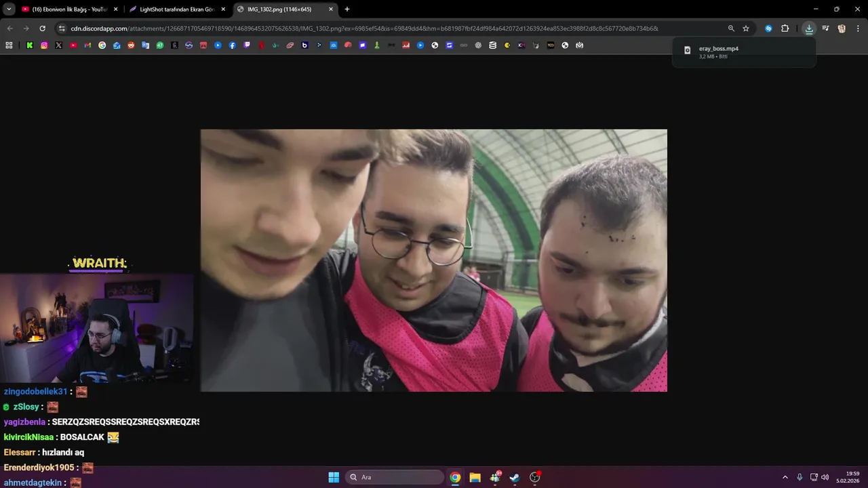Open the KM bookmark icon
Viewport: 868px width, 488px height.
tap(521, 45)
